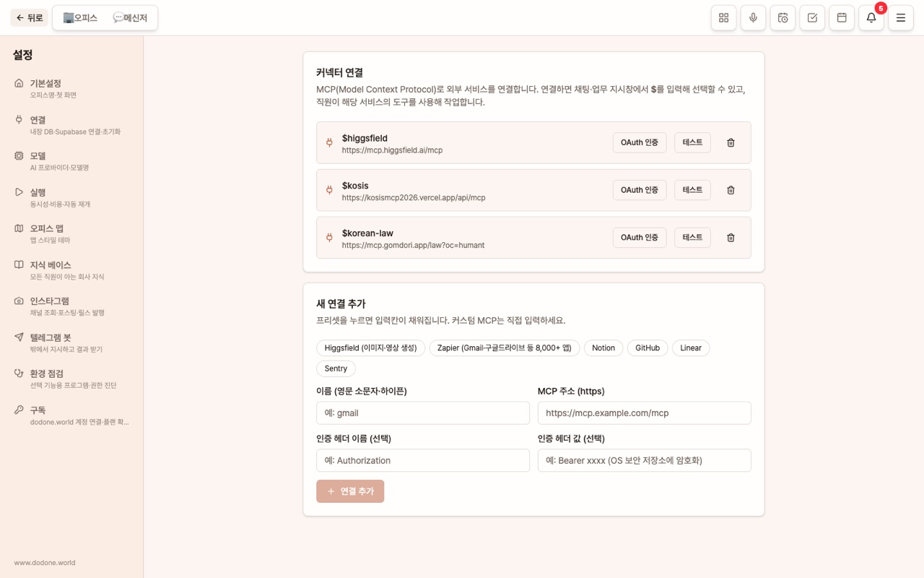This screenshot has width=924, height=578.
Task: Open 인스타그램 settings section
Action: click(x=71, y=306)
